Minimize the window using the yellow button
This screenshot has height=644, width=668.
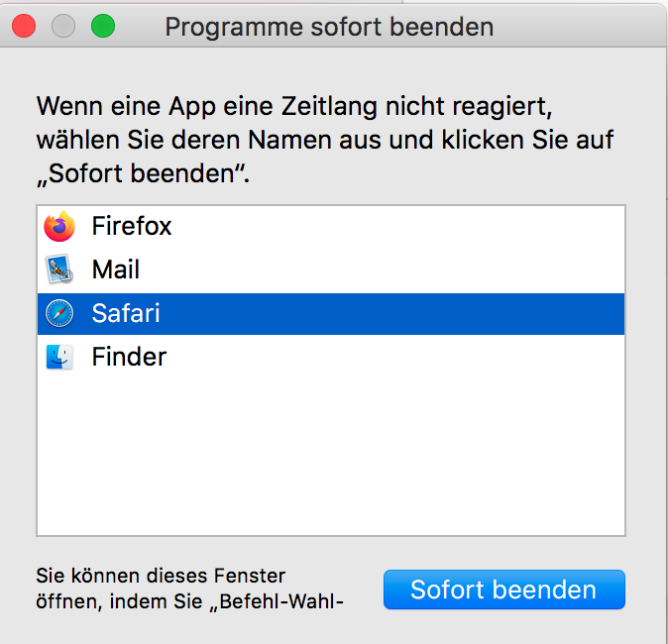tap(63, 27)
